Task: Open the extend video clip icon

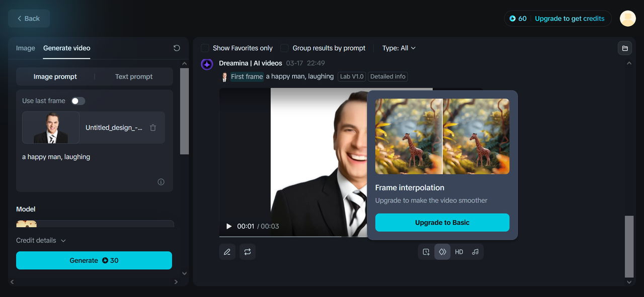Action: click(x=426, y=251)
